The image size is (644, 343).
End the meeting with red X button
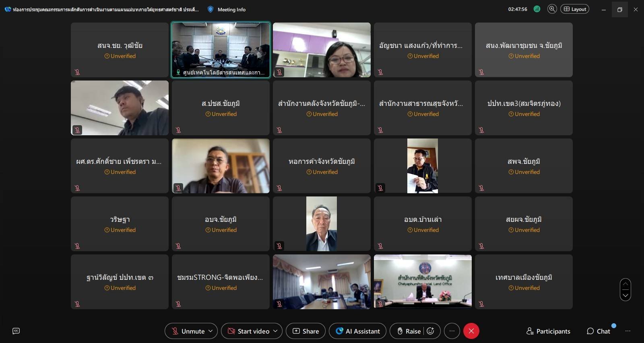(x=471, y=331)
